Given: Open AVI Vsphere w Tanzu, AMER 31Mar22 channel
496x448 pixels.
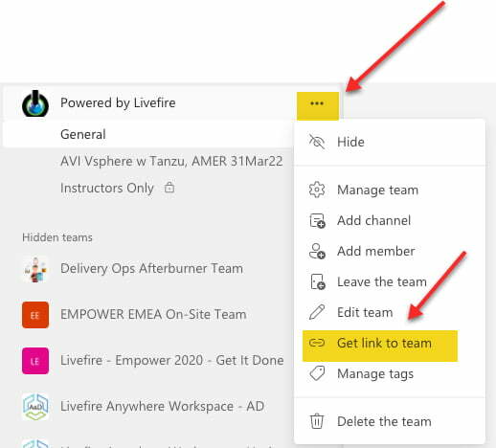Looking at the screenshot, I should [171, 161].
